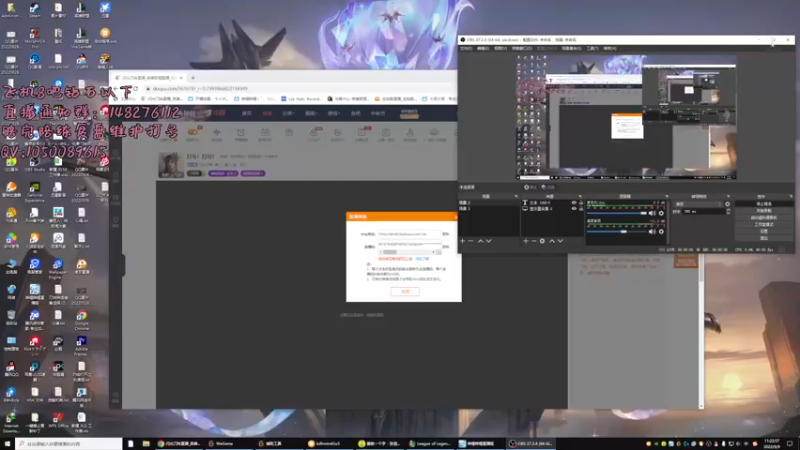Move scene up in OBS scenes panel
Image resolution: width=800 pixels, height=450 pixels.
coord(480,241)
